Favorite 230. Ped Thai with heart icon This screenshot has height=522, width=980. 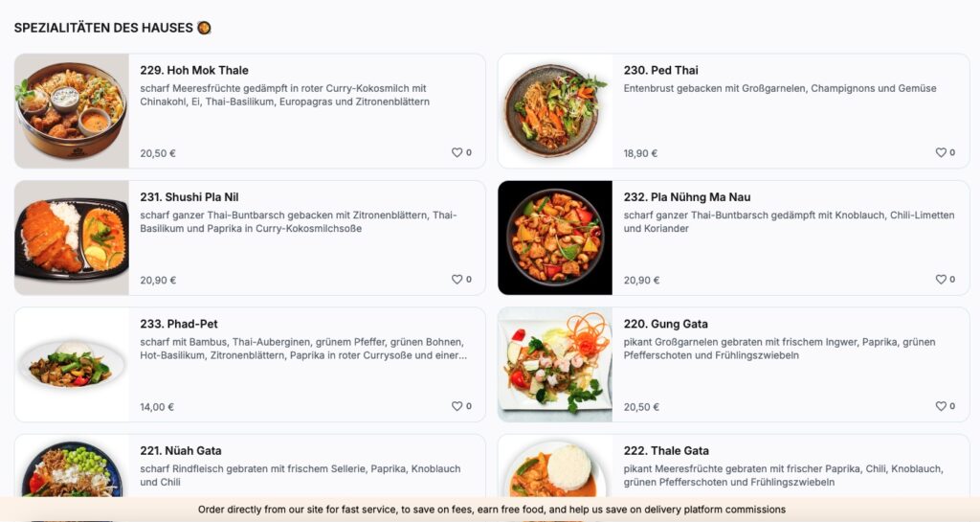click(941, 152)
